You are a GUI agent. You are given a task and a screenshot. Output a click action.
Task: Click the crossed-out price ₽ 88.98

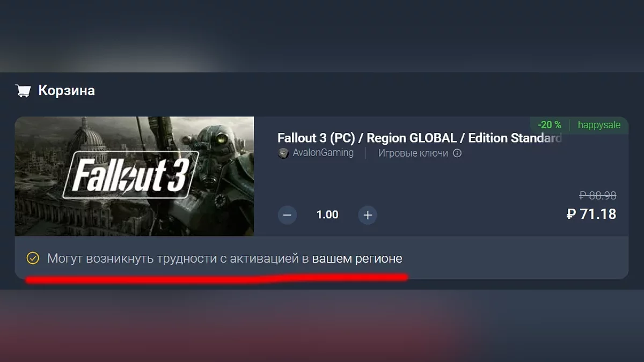598,196
